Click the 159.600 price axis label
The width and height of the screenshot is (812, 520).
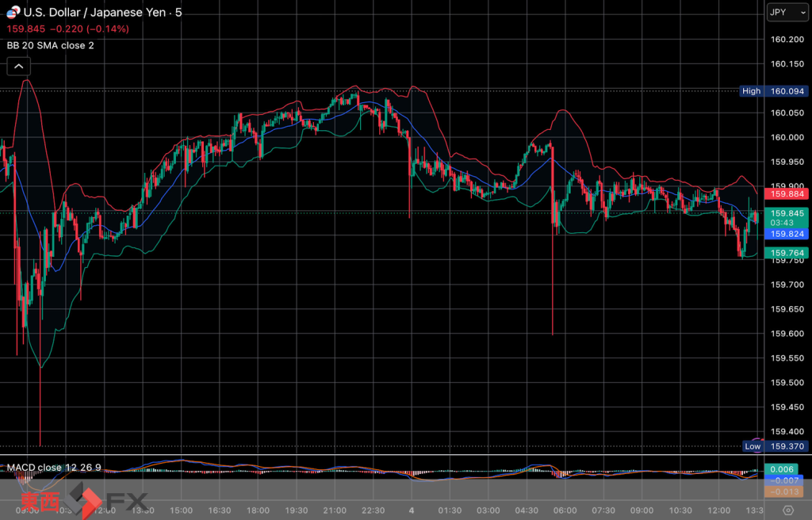point(787,334)
